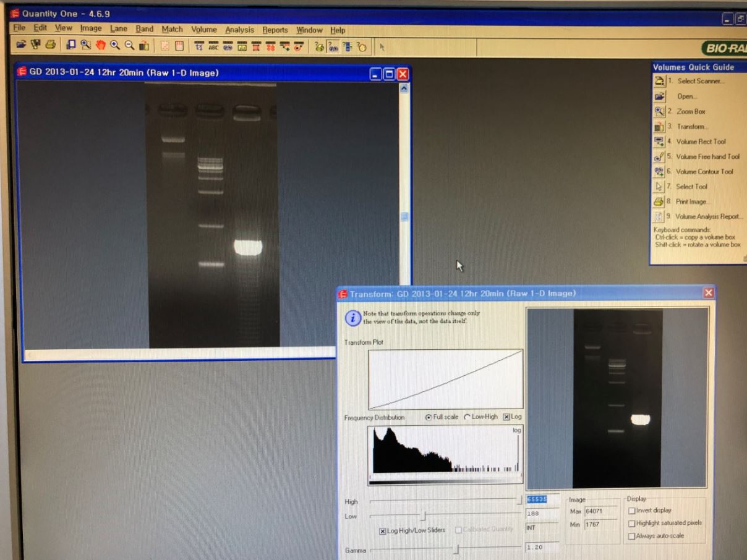The image size is (747, 560).
Task: Select the Volume Rect Tool icon
Action: [x=659, y=142]
